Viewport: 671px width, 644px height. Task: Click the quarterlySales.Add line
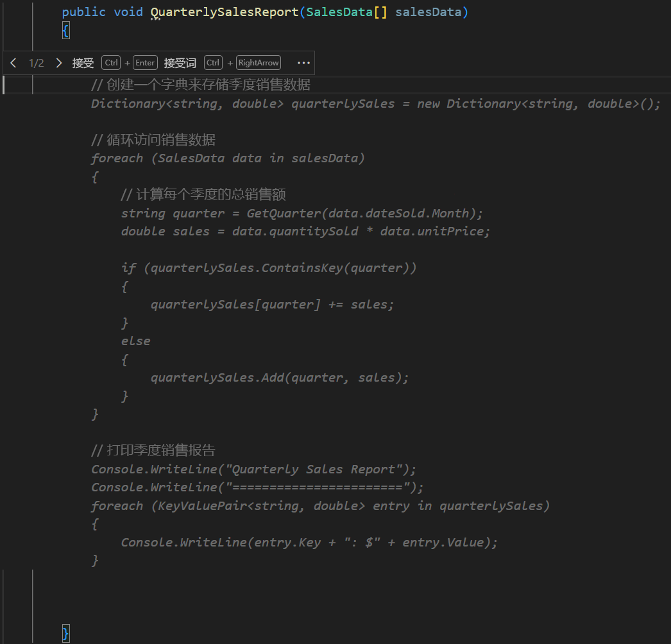280,378
